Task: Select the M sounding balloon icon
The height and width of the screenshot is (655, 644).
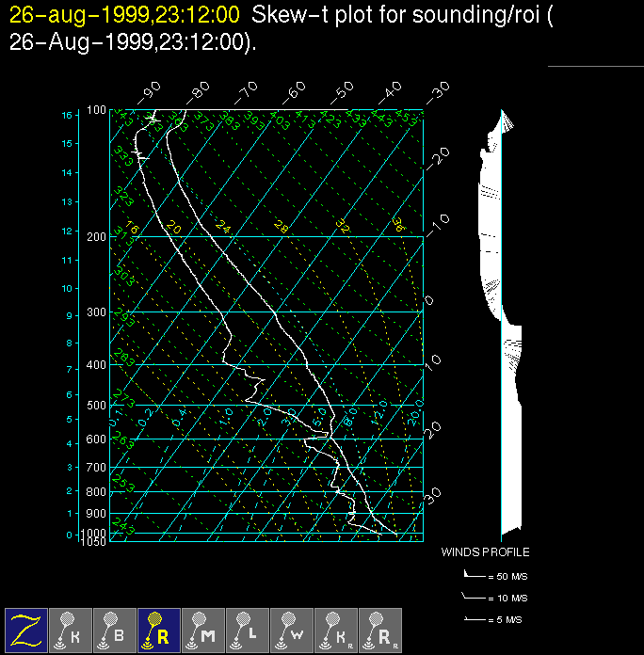Action: [x=203, y=629]
